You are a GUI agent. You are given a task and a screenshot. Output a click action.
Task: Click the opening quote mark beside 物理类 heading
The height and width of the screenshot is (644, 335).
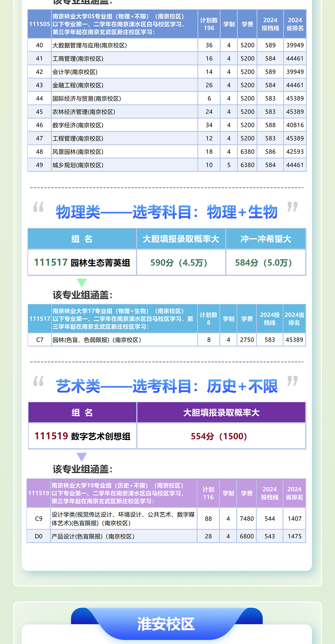pos(38,207)
